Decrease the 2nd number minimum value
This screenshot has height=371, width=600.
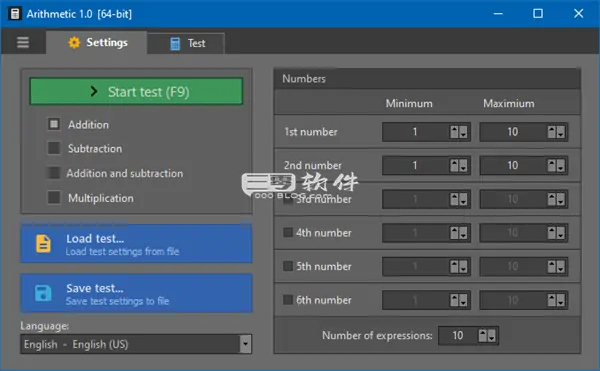point(463,166)
